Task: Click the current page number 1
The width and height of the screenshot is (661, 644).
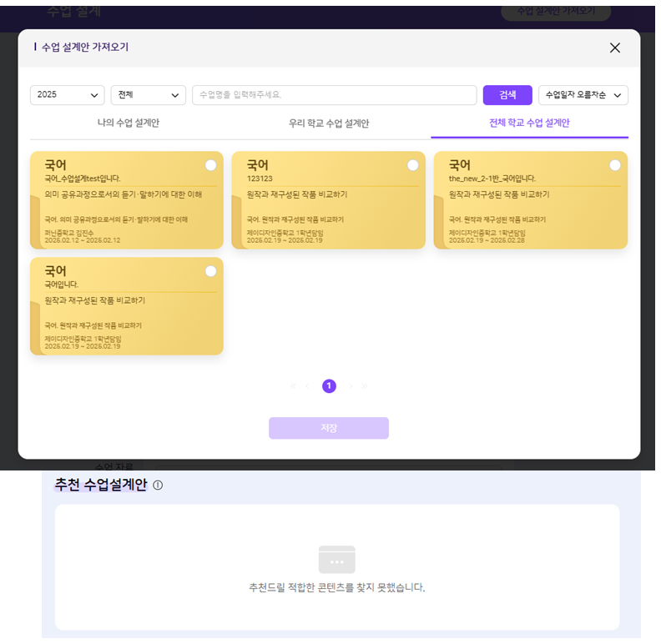Action: [329, 386]
